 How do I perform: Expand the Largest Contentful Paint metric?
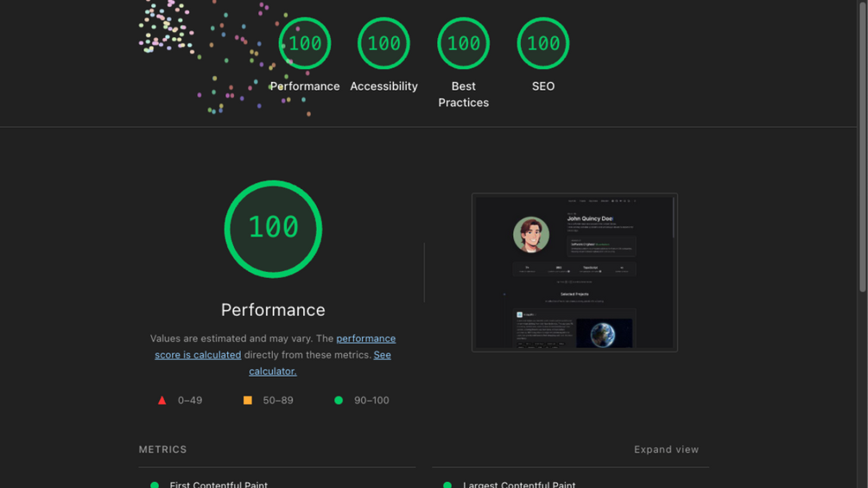tap(519, 485)
